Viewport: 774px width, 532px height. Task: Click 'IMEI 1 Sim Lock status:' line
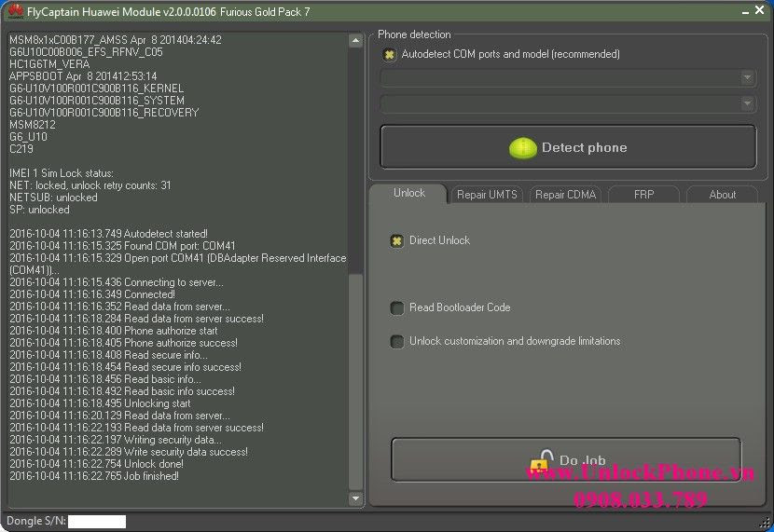pos(62,173)
